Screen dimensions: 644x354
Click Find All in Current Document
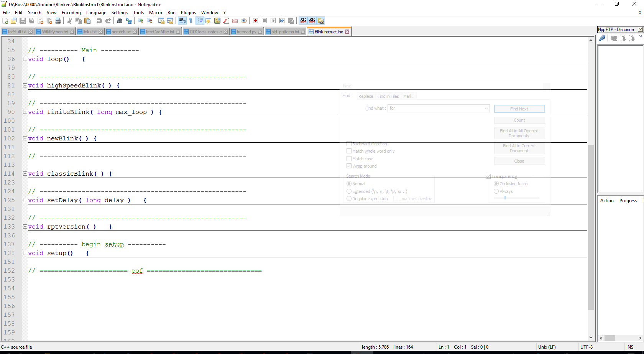(x=519, y=148)
